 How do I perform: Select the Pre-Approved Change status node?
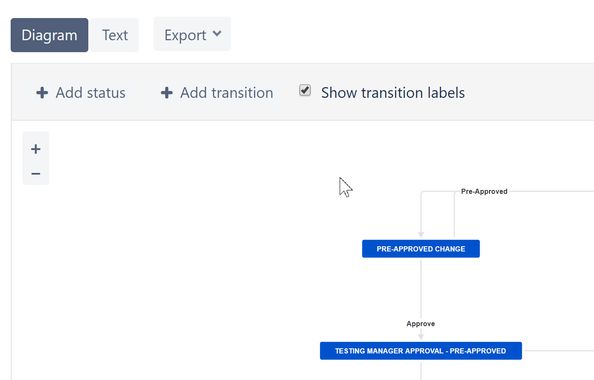click(x=421, y=249)
